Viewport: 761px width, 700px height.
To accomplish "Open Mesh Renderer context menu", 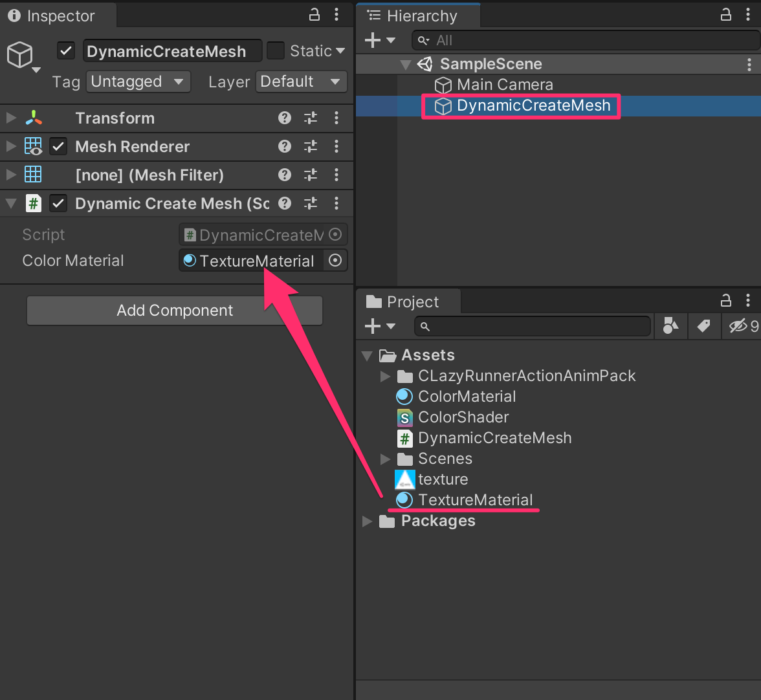I will (x=336, y=146).
